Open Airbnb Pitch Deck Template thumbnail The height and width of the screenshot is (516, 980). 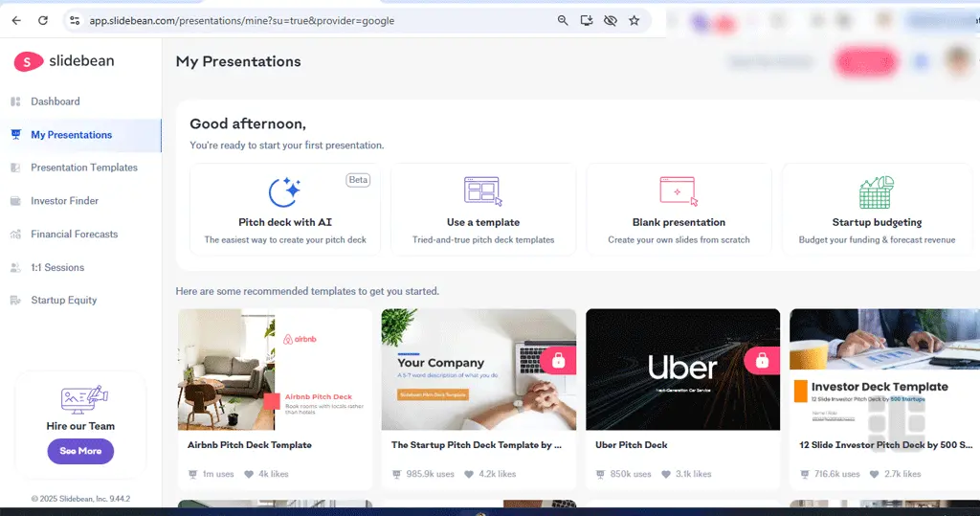click(x=275, y=370)
